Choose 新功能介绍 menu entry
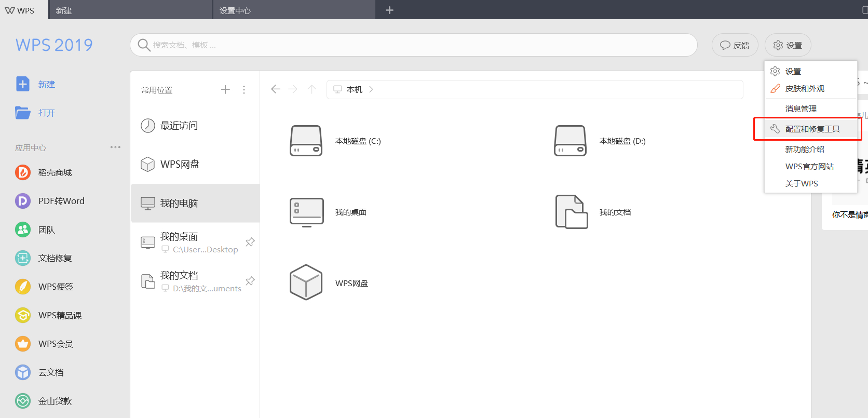 [810, 149]
